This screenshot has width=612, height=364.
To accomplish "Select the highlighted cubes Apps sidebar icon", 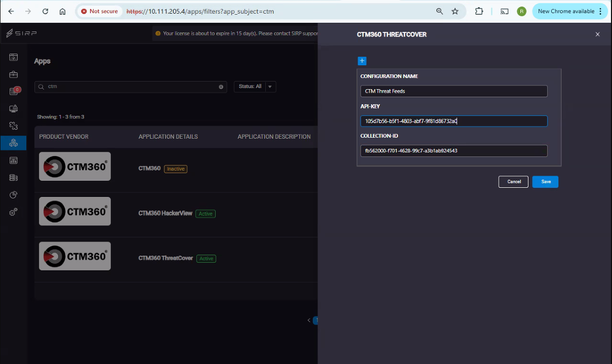I will 14,143.
